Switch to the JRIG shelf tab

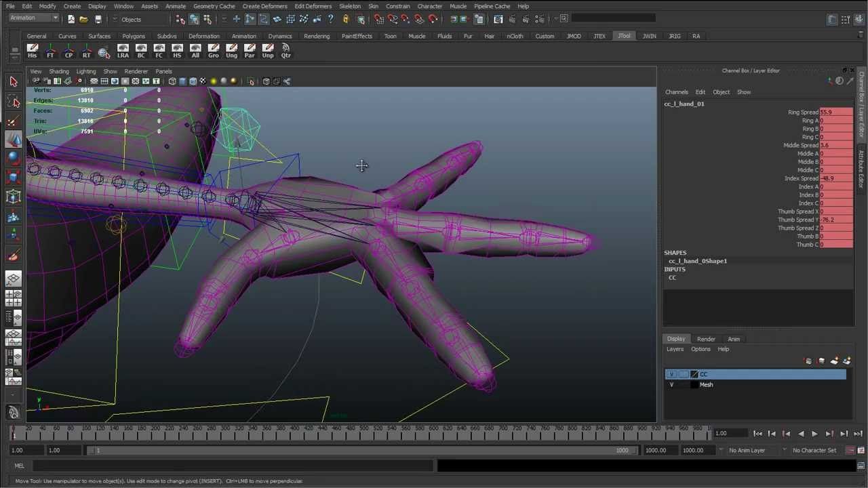point(674,36)
